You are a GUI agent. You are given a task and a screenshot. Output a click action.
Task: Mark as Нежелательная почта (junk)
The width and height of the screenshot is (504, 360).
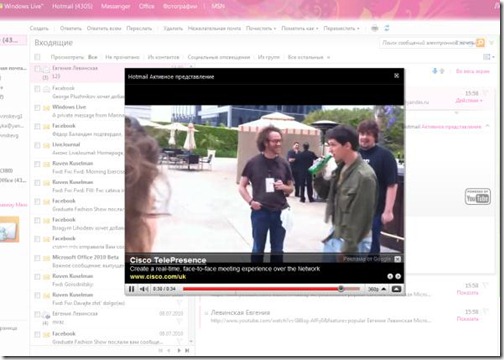pyautogui.click(x=214, y=28)
